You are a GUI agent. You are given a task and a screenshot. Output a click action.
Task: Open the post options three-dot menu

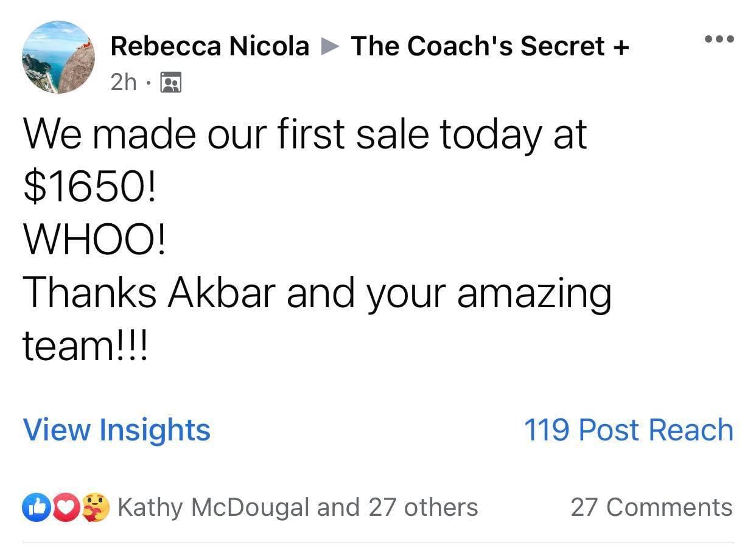tap(719, 39)
